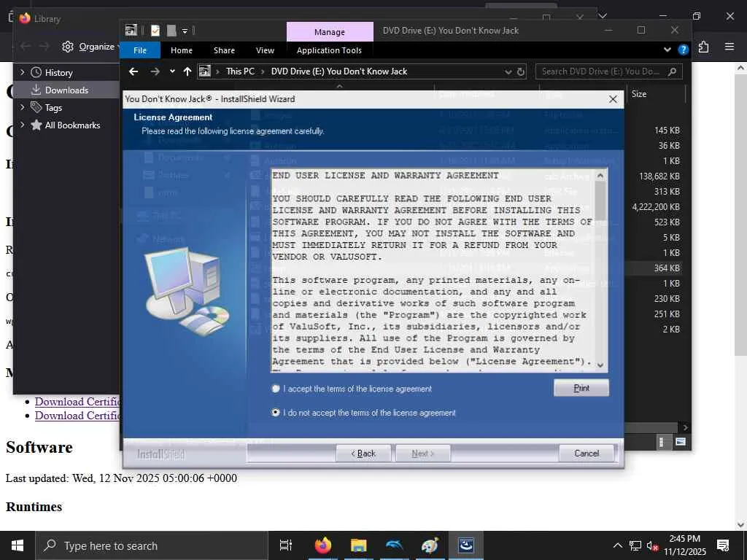This screenshot has height=560, width=747.
Task: Select All Bookmarks in Library sidebar
Action: pyautogui.click(x=72, y=125)
